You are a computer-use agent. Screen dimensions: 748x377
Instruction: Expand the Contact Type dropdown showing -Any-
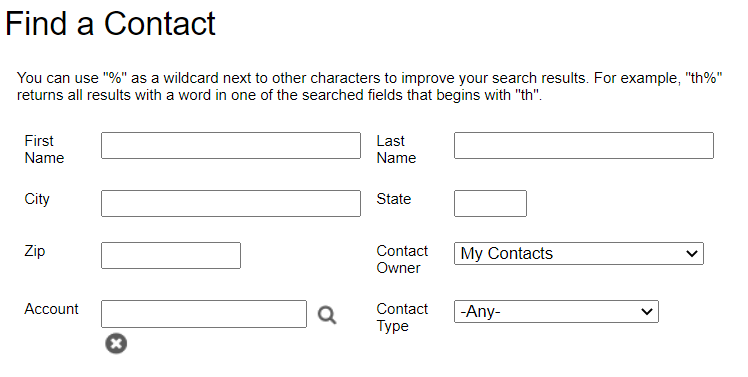pyautogui.click(x=556, y=312)
